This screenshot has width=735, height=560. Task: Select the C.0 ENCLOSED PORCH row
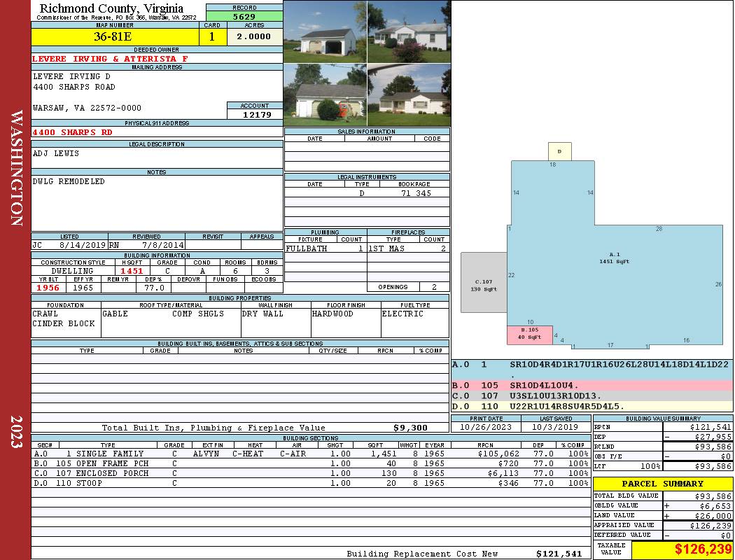[x=310, y=473]
